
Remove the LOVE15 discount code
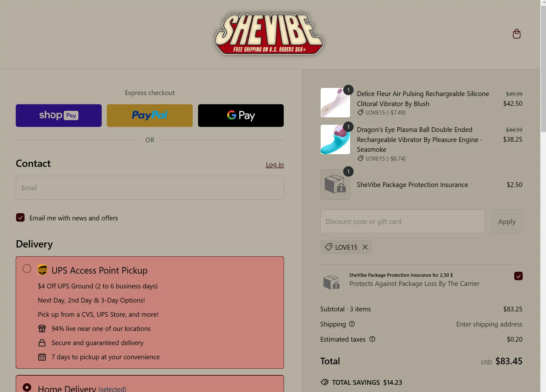(x=365, y=247)
